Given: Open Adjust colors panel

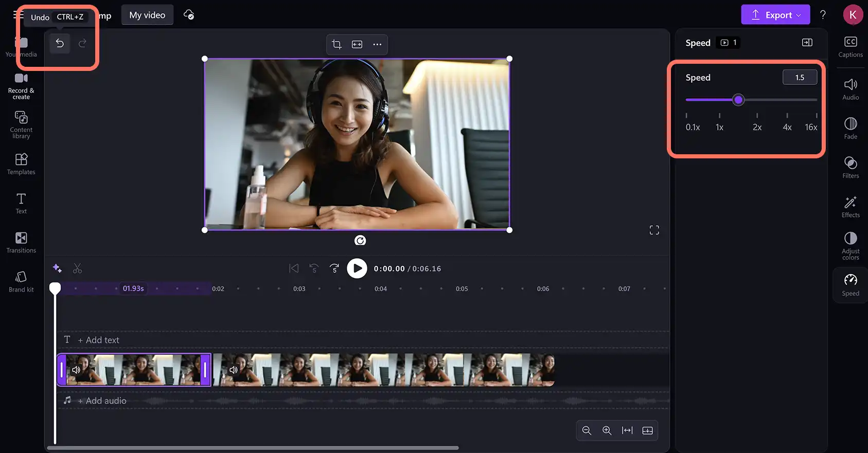Looking at the screenshot, I should tap(851, 246).
